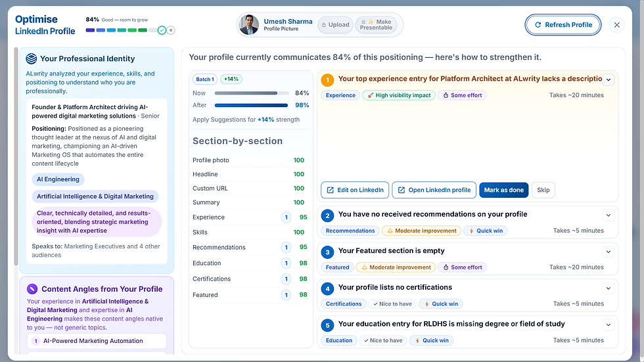The image size is (644, 362).
Task: Click the Experience row's count badge
Action: click(x=287, y=217)
